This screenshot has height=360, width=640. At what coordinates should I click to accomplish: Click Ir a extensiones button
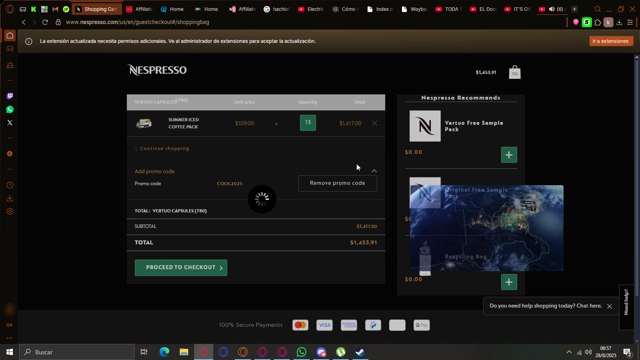click(611, 41)
